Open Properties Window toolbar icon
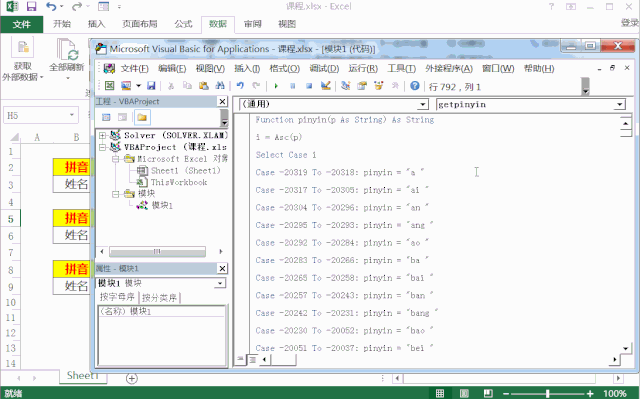 (x=362, y=86)
